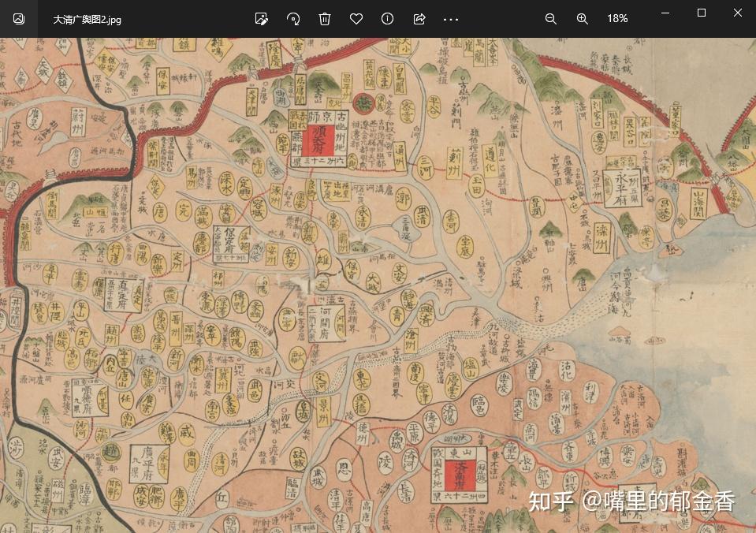Click the map image in the viewer

(x=378, y=285)
